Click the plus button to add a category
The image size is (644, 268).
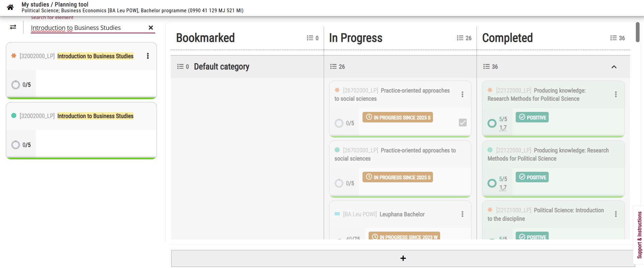click(403, 258)
